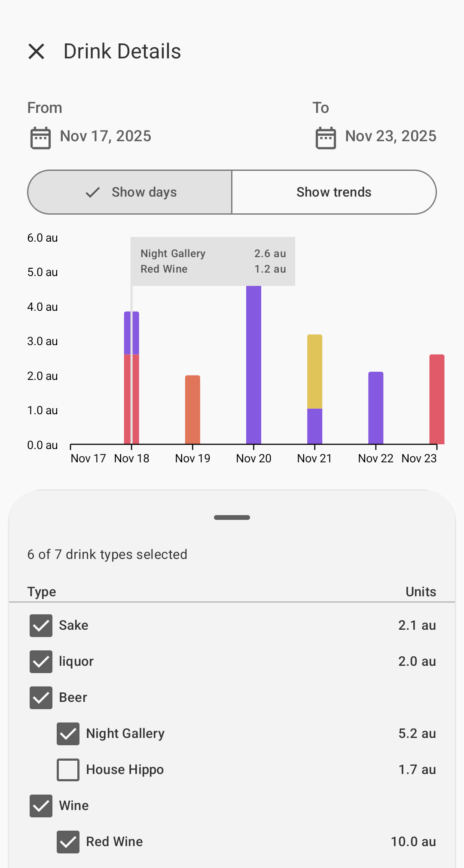Screen dimensions: 464x868
Task: Open the To date calendar icon
Action: tap(326, 138)
